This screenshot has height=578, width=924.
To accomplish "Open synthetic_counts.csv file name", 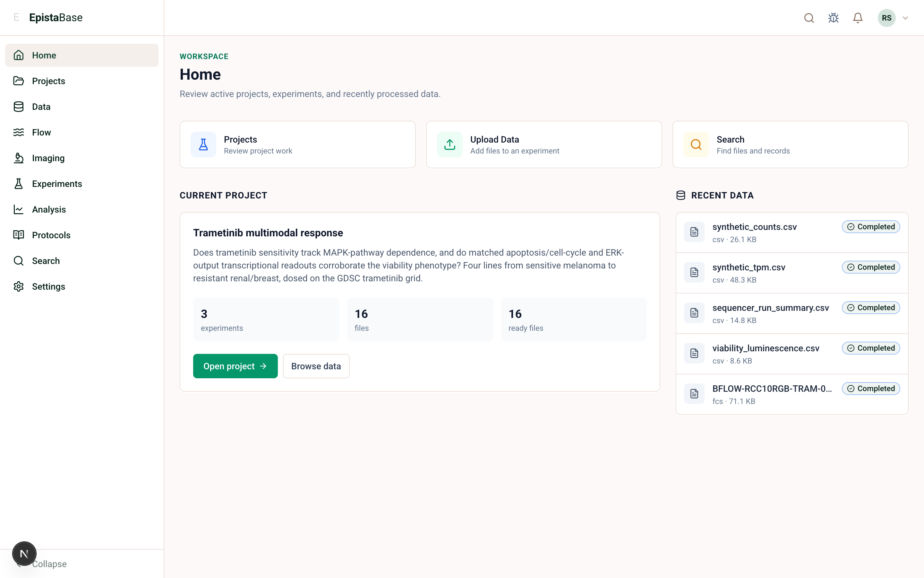I will pos(755,227).
